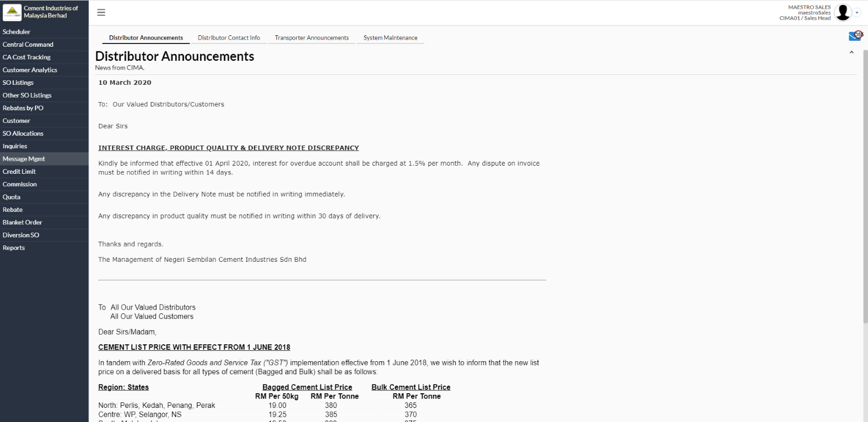This screenshot has width=868, height=422.
Task: Click the 10 March 2020 date heading
Action: 125,83
